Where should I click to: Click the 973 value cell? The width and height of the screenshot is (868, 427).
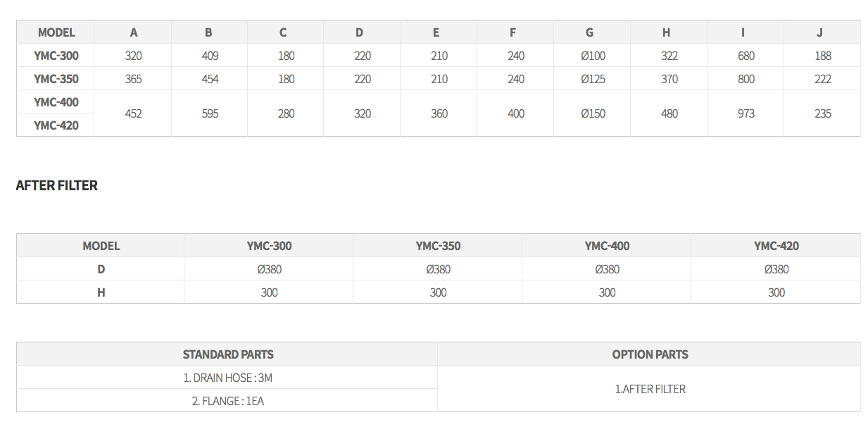point(746,113)
